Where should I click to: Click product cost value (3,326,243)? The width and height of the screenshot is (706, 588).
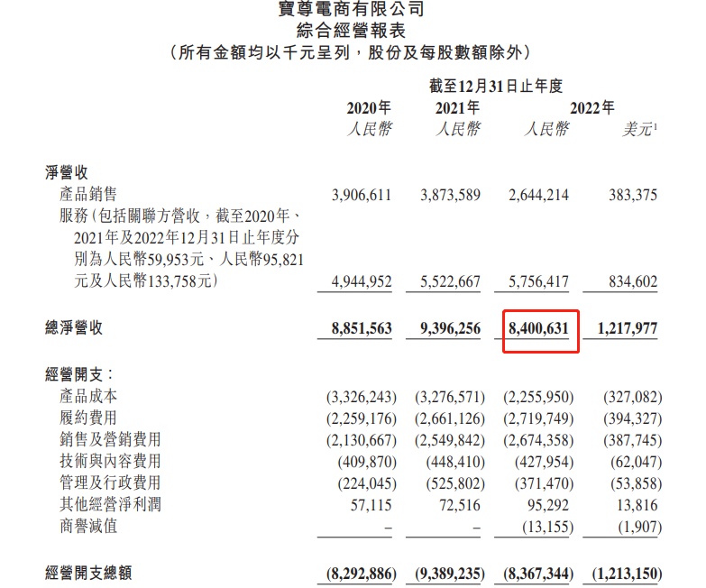tap(362, 397)
